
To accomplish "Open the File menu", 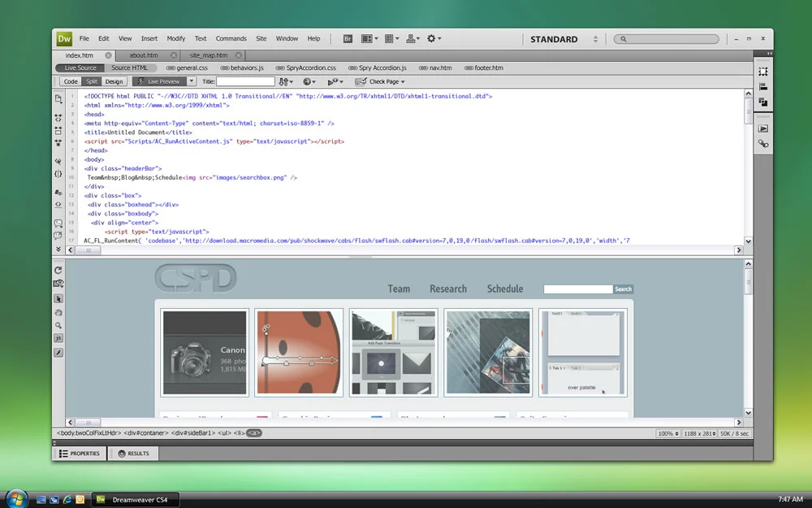I will point(84,39).
